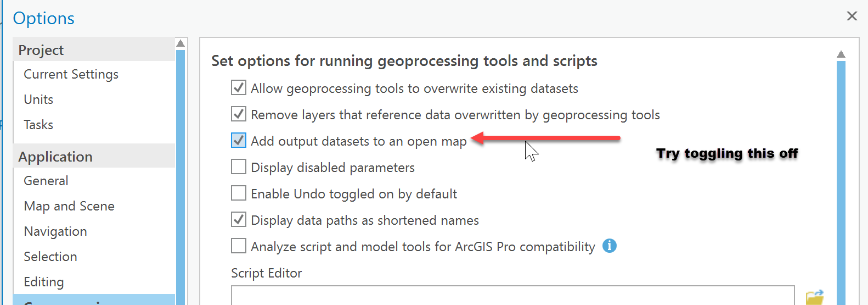Toggle Display data paths as shortened names
This screenshot has height=305, width=868.
coord(239,219)
